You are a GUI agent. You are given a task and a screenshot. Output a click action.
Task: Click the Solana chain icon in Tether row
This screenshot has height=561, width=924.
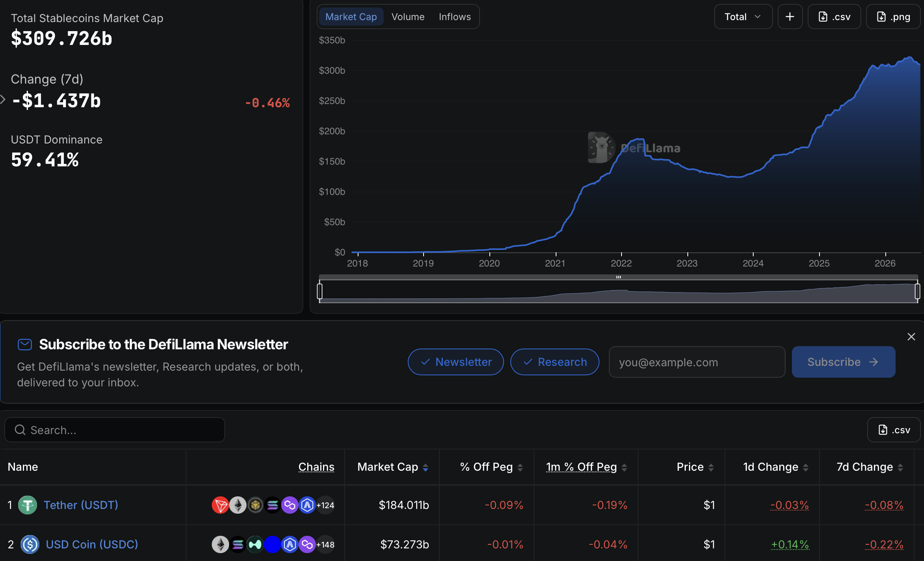(273, 505)
